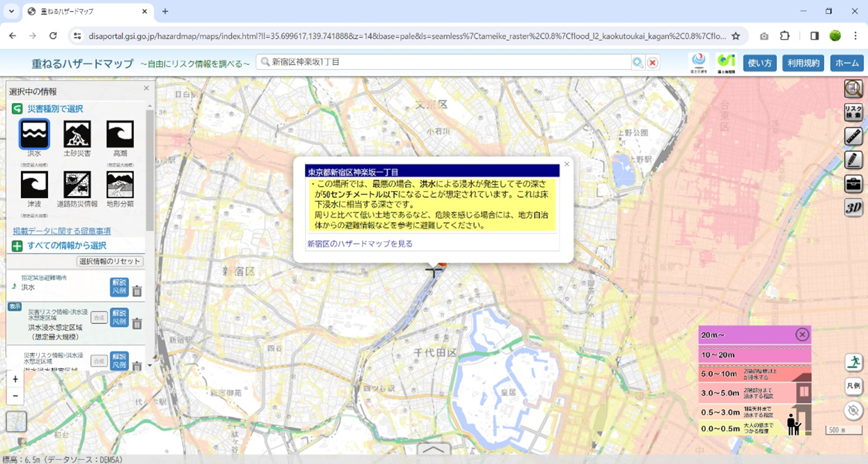
Task: Open the pencil drawing tool
Action: pyautogui.click(x=853, y=160)
